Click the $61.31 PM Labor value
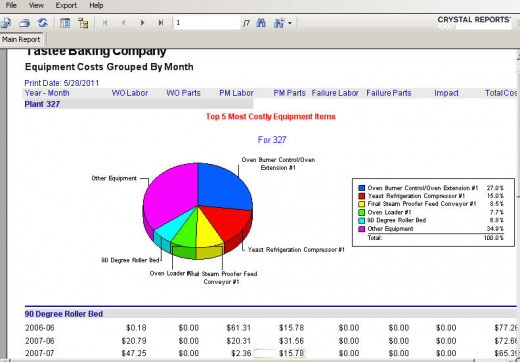 tap(239, 328)
